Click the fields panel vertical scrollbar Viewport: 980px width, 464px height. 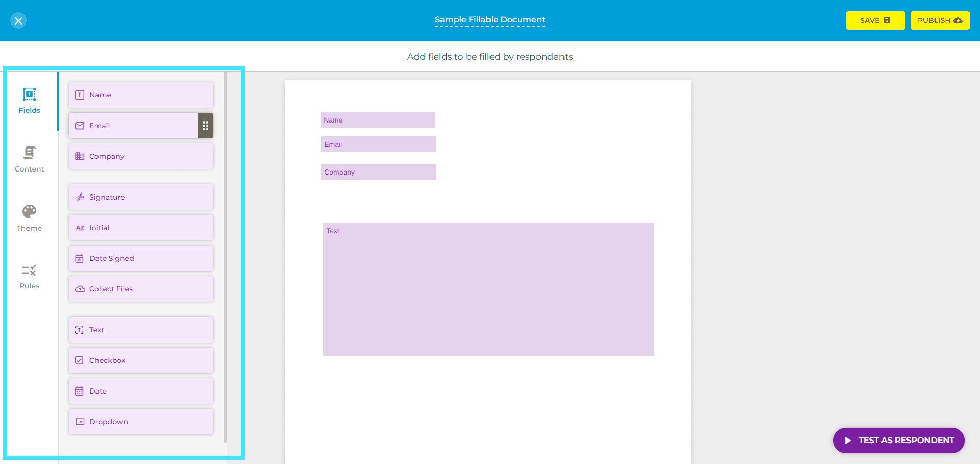225,255
